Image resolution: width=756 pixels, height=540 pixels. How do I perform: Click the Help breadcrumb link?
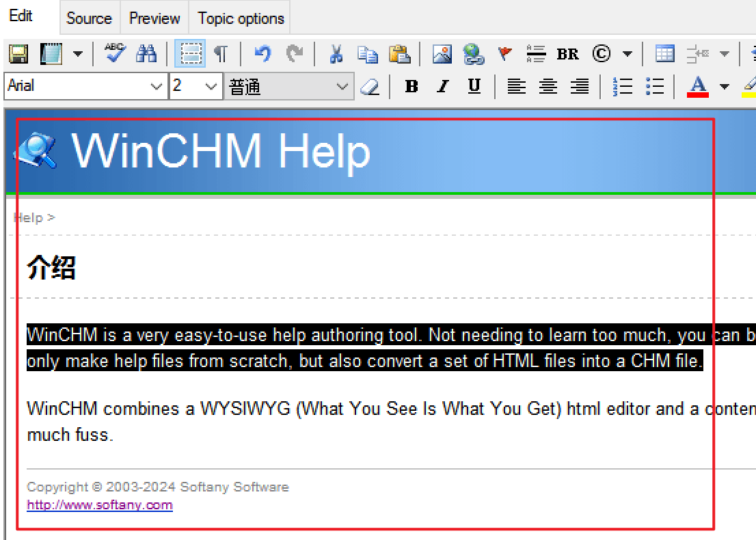pos(29,217)
